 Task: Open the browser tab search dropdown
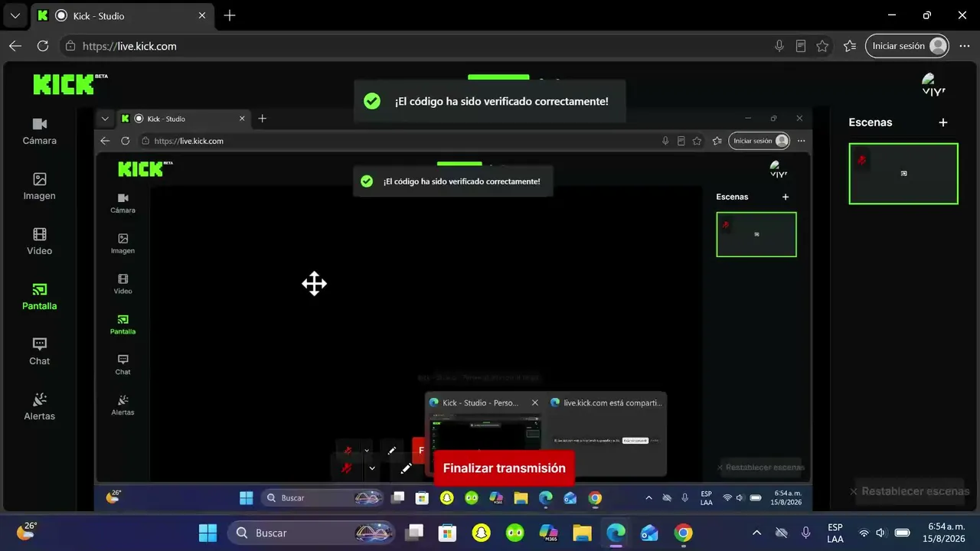point(15,15)
